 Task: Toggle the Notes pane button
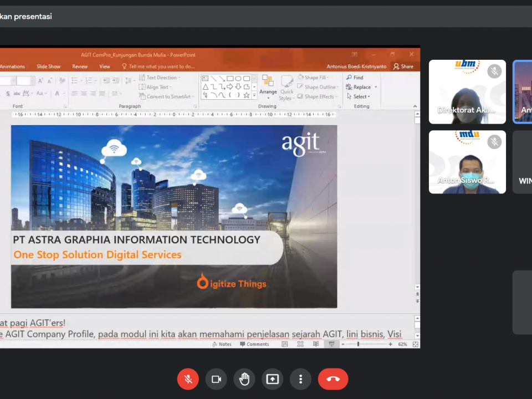pos(222,344)
